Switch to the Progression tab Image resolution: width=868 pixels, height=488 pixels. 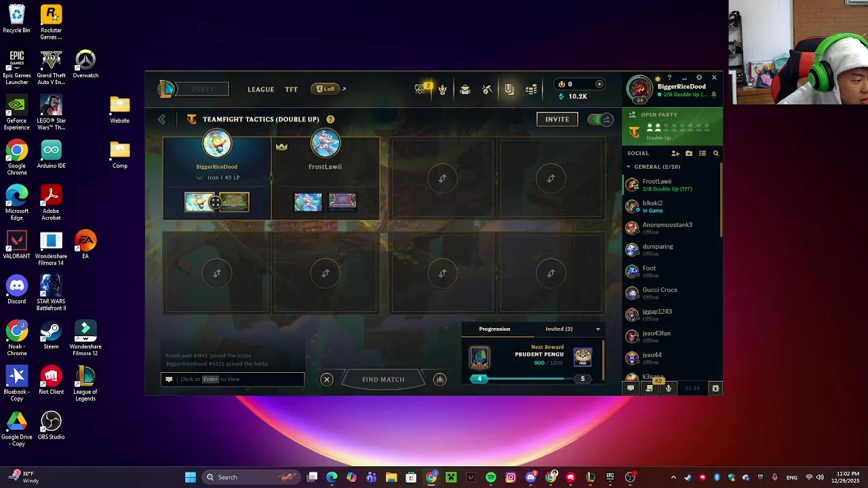(494, 329)
